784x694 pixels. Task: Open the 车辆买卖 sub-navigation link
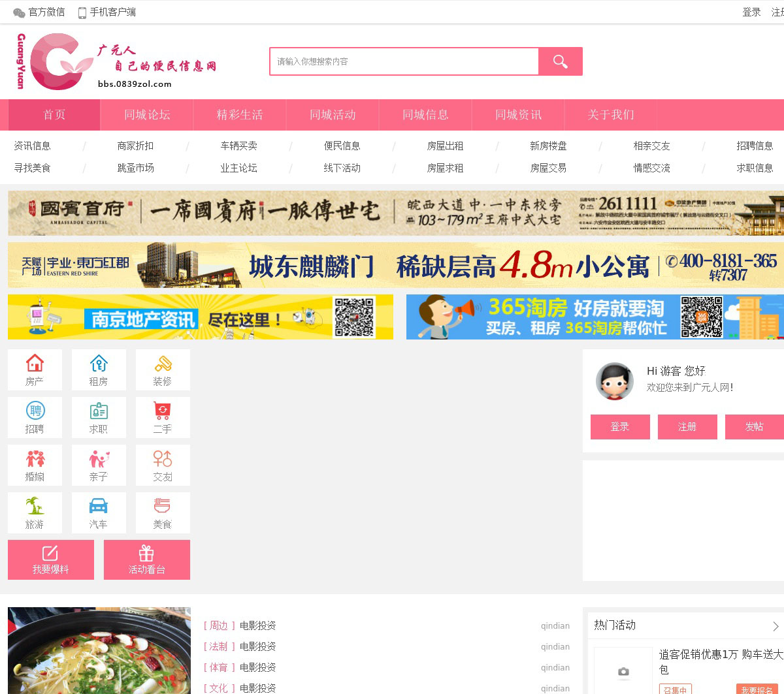point(238,146)
